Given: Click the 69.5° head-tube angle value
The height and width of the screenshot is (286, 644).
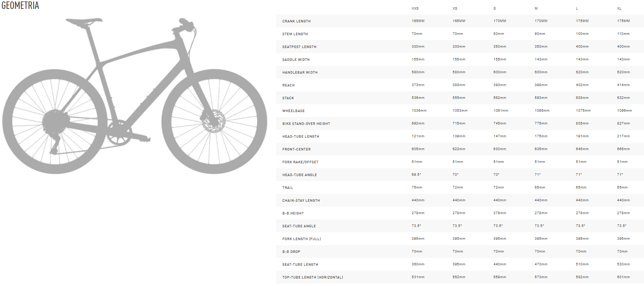Looking at the screenshot, I should pyautogui.click(x=417, y=175).
